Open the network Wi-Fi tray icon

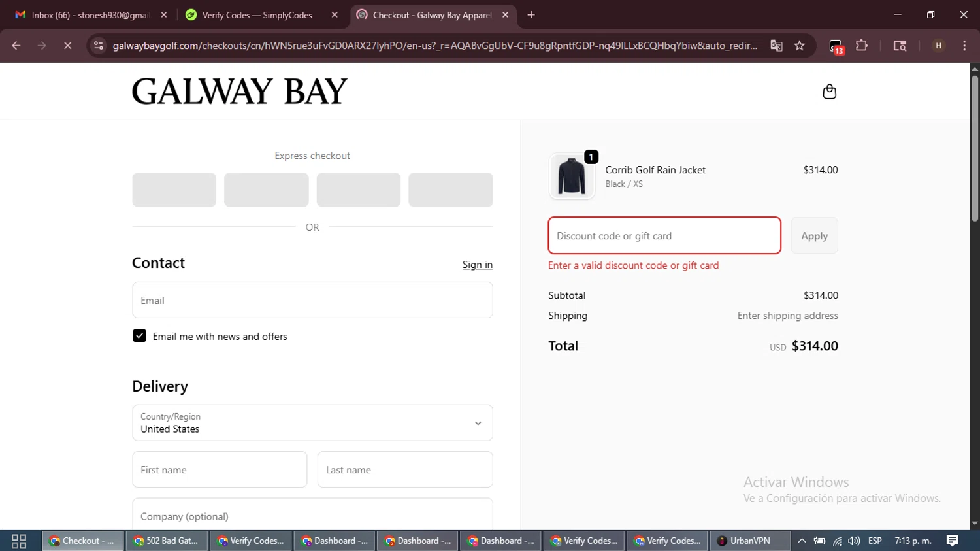coord(837,541)
